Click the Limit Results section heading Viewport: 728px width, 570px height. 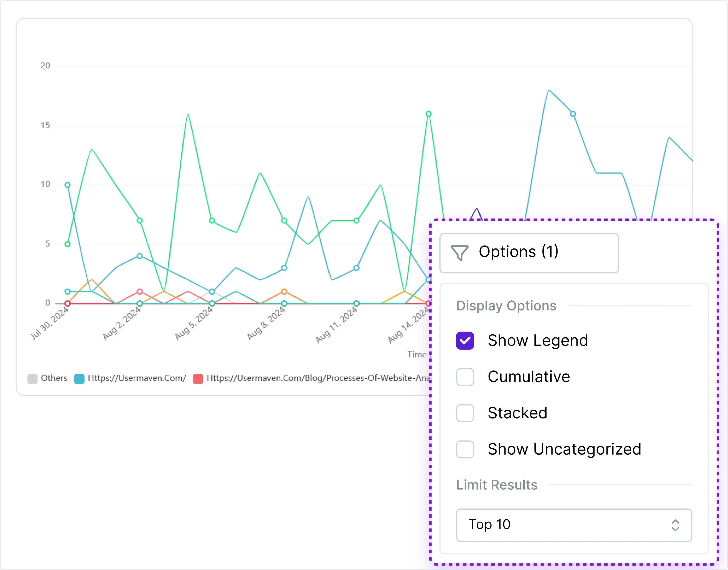[497, 485]
